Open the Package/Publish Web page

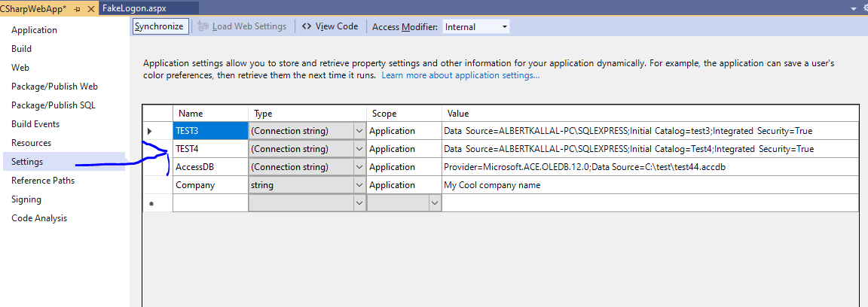[x=55, y=87]
